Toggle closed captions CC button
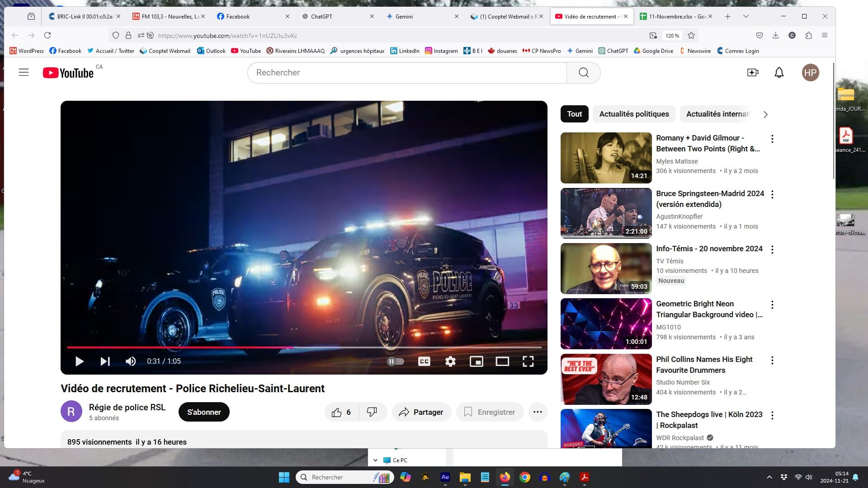This screenshot has height=488, width=868. click(424, 361)
